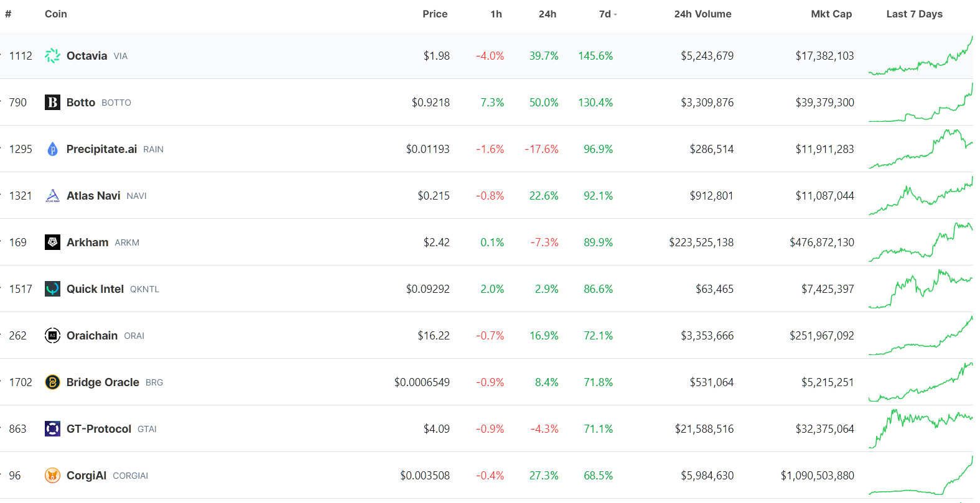Click Octavia's price $1.98
Screen dimensions: 980x503
pyautogui.click(x=437, y=56)
